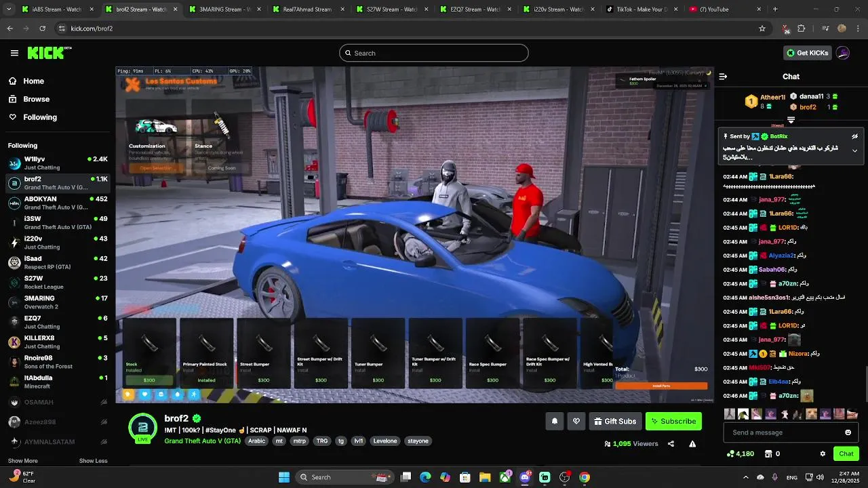The image size is (868, 488).
Task: Open i3SW channel in Following list
Action: click(58, 223)
